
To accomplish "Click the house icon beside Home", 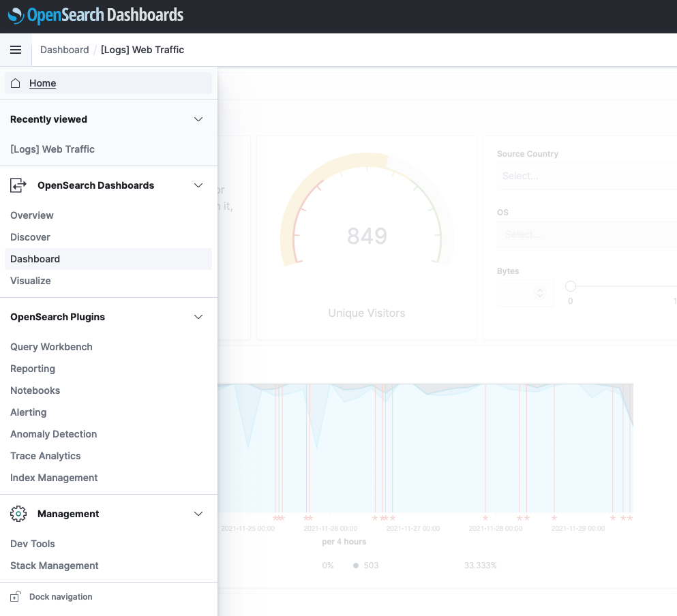I will tap(15, 82).
